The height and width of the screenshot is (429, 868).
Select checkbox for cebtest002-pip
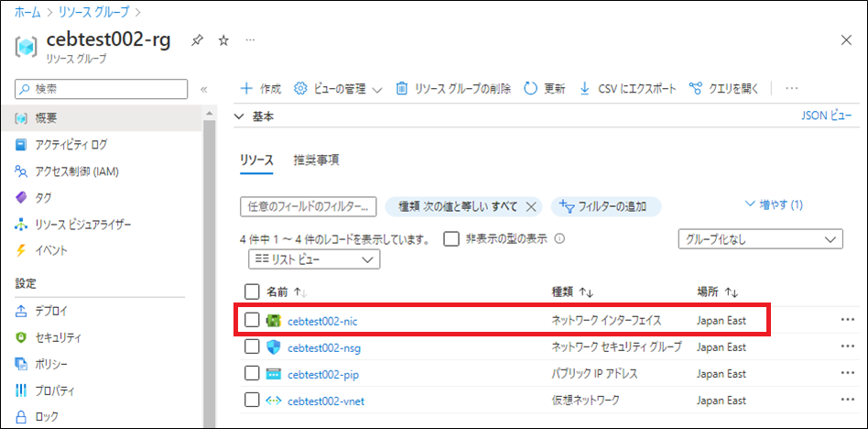[252, 374]
